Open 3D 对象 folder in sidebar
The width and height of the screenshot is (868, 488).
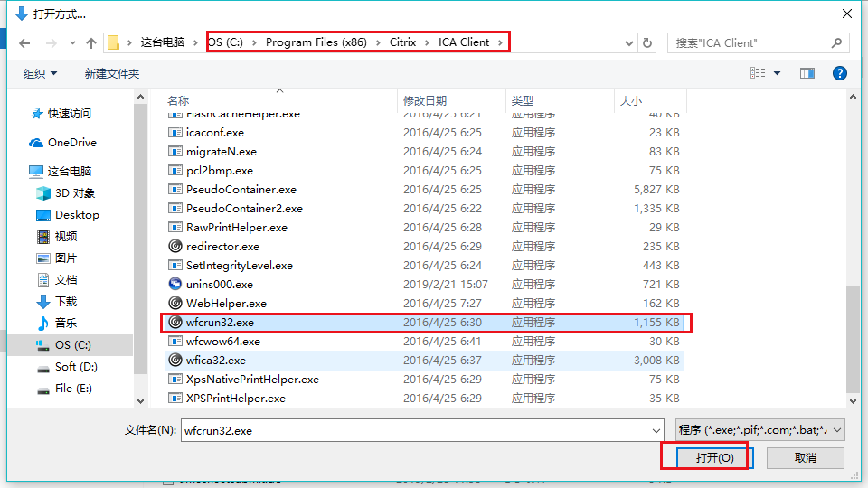[x=66, y=193]
